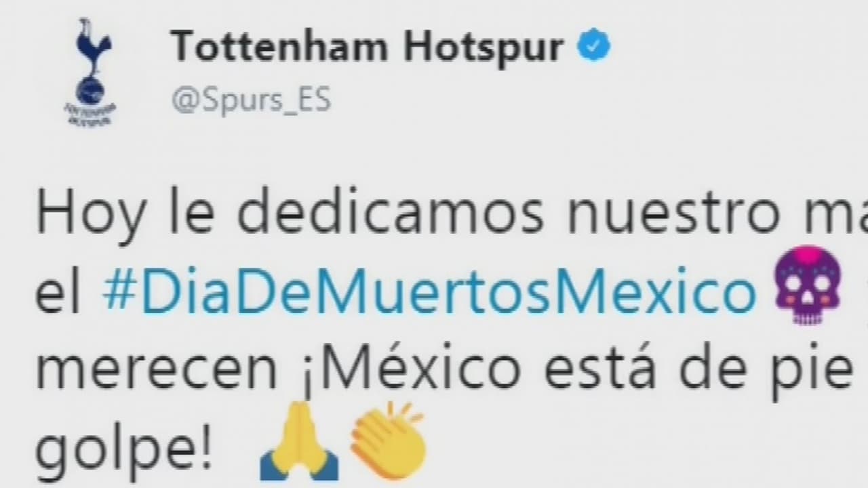
Task: Open the Tottenham Hotspur crest avatar
Action: pos(86,73)
